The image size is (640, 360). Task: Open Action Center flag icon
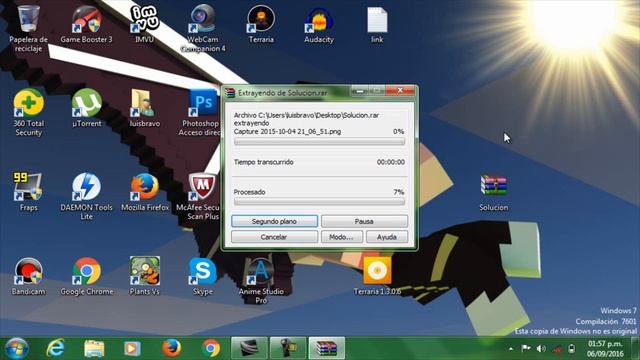pyautogui.click(x=526, y=348)
